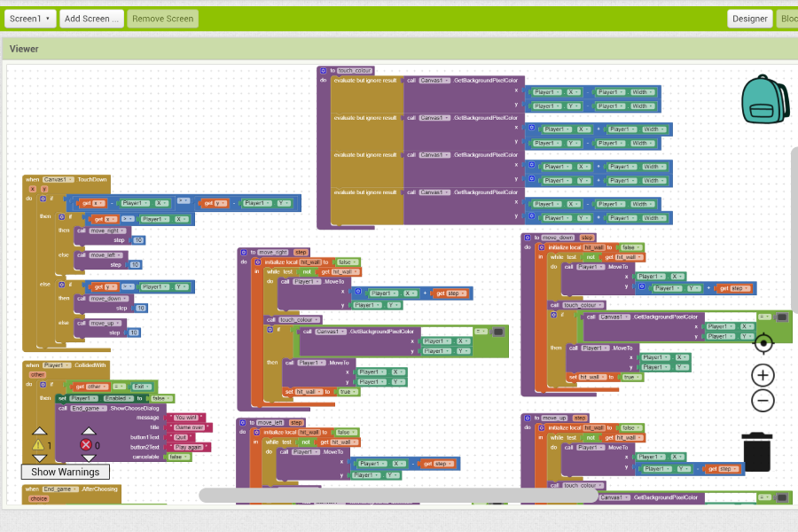Open Canvas1 dropdown in when Canvas1.TouchDown
Viewport: 798px width, 532px height.
coord(59,180)
